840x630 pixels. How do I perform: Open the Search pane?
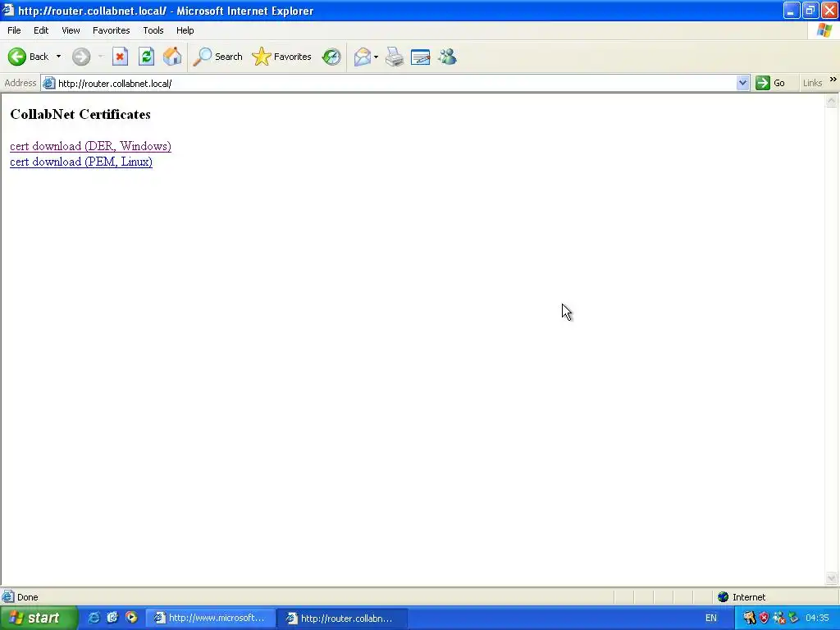tap(217, 57)
